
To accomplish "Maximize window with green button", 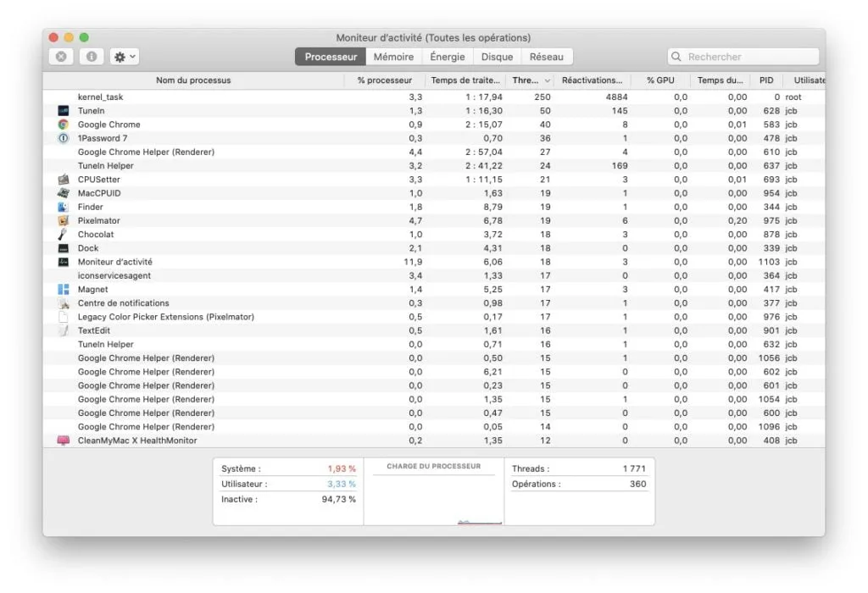I will click(84, 37).
